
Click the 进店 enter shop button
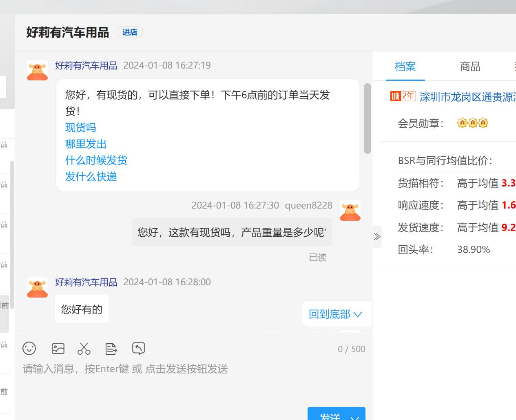[130, 32]
